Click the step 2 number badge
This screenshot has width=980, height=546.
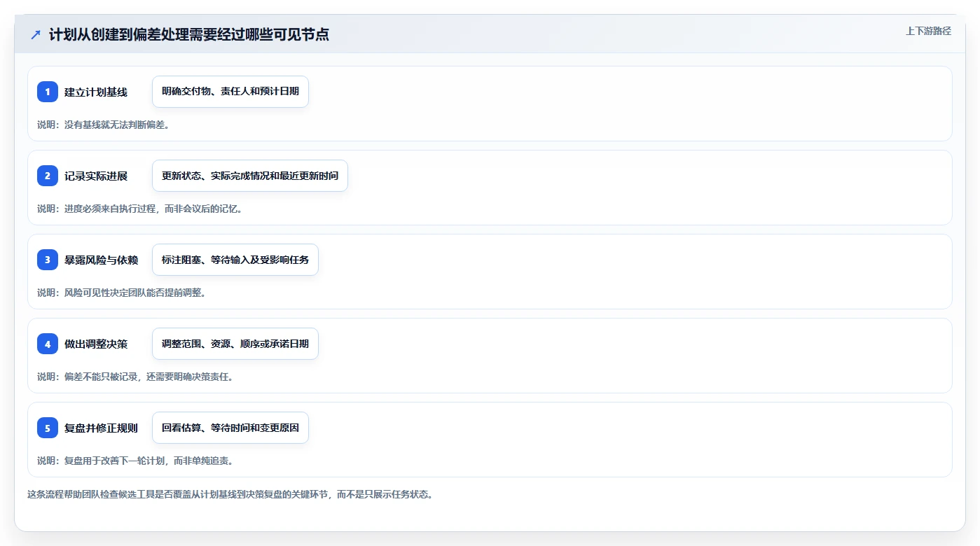pyautogui.click(x=48, y=176)
